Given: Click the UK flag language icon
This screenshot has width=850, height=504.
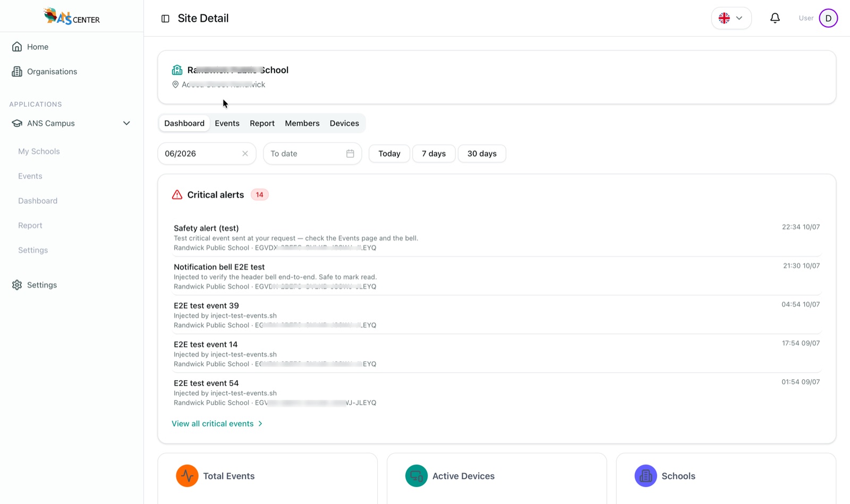Looking at the screenshot, I should tap(724, 18).
